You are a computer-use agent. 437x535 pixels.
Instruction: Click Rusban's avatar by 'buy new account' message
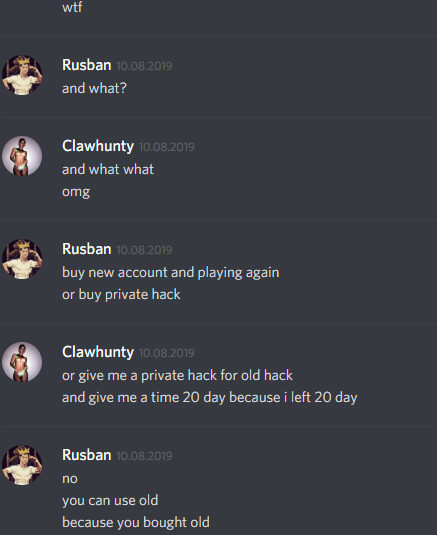tap(22, 259)
